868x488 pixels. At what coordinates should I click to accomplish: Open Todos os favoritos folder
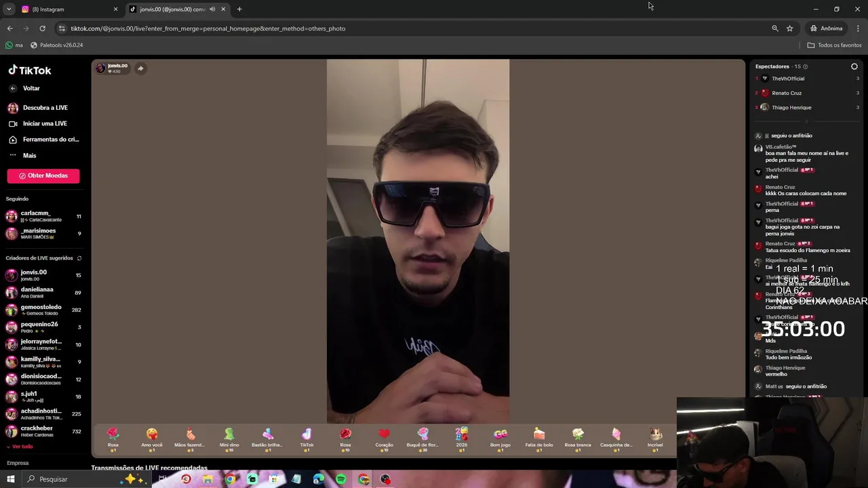pyautogui.click(x=834, y=45)
